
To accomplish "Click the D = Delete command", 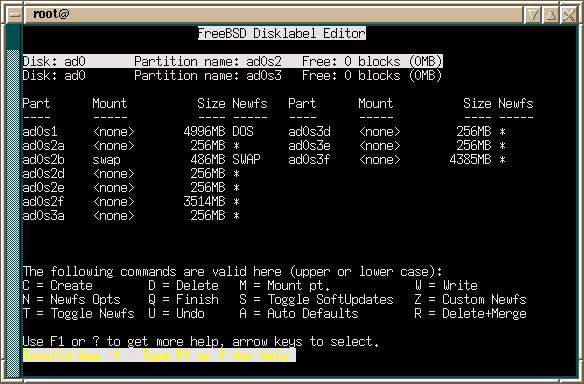I will click(183, 286).
